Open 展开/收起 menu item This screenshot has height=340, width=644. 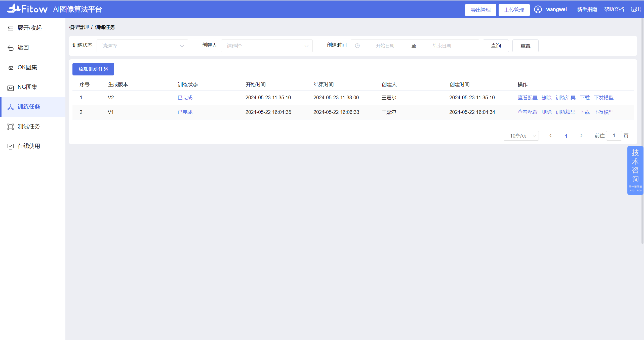pyautogui.click(x=33, y=28)
